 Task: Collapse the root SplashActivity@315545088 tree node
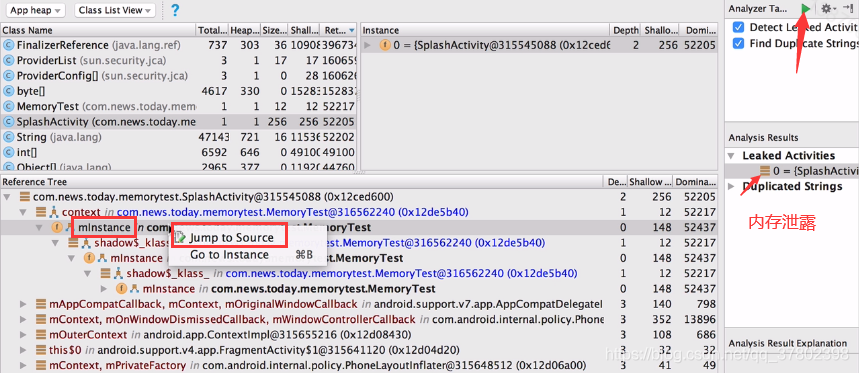pyautogui.click(x=7, y=197)
